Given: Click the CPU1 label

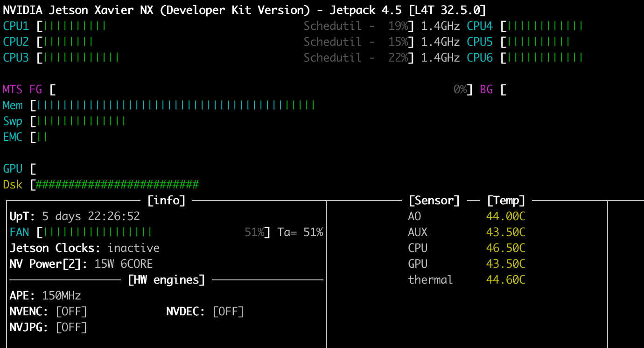Looking at the screenshot, I should coord(16,26).
